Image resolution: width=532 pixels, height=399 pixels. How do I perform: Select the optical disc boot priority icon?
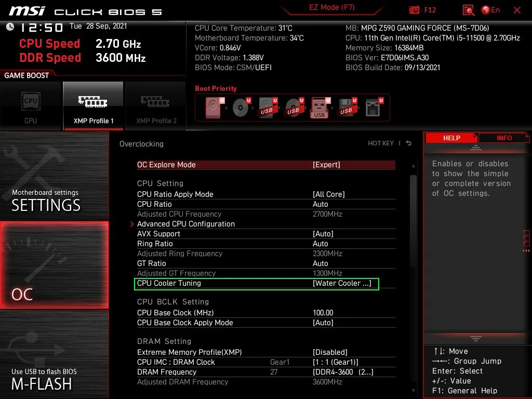pos(241,108)
